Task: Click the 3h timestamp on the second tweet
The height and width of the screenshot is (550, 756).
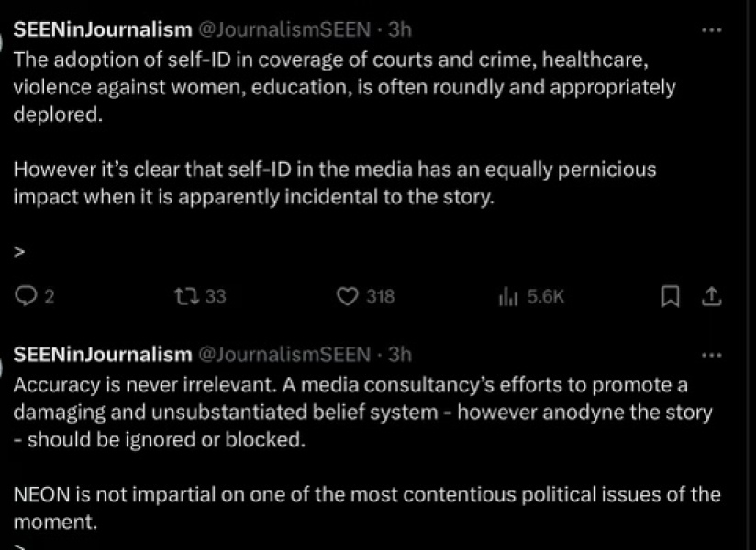Action: 400,355
